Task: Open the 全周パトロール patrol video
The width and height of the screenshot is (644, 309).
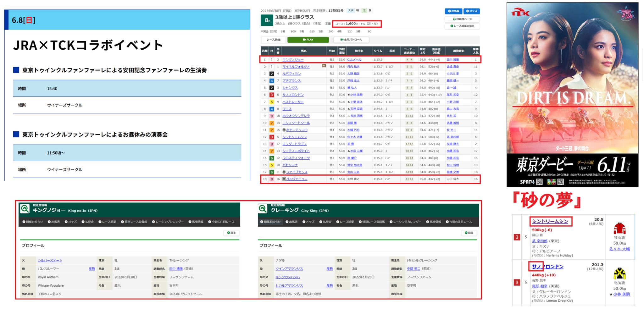Action: pyautogui.click(x=351, y=40)
